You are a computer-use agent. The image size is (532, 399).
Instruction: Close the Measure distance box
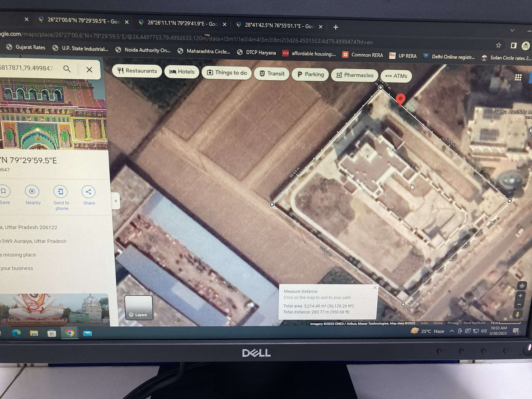coord(375,287)
